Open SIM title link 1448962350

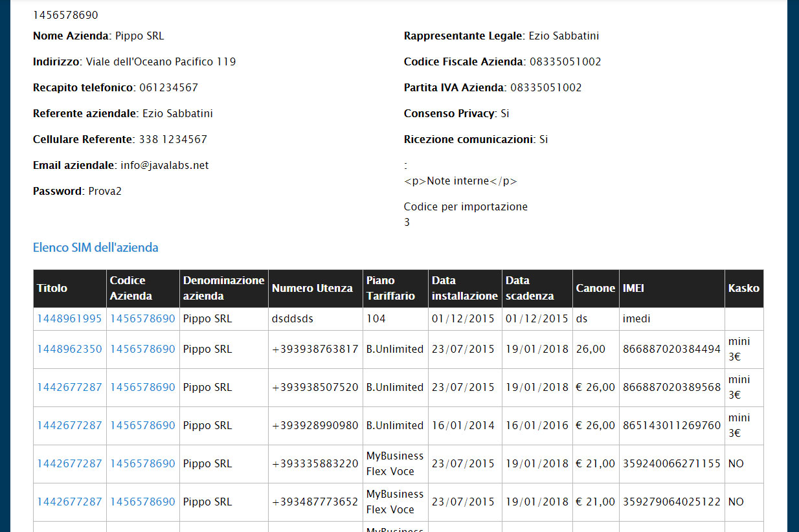[x=69, y=349]
